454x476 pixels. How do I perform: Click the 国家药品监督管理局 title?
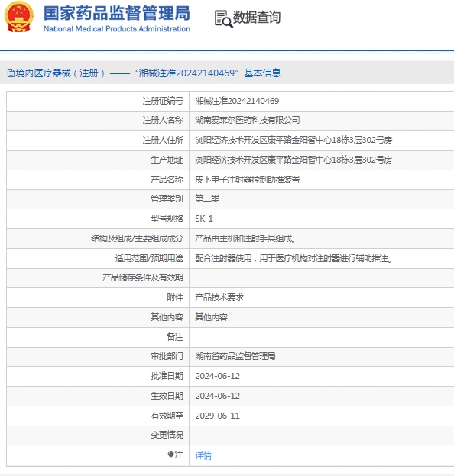(x=117, y=13)
